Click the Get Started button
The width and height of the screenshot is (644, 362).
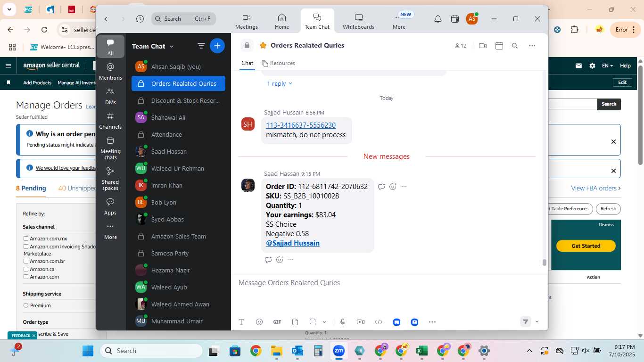(x=586, y=246)
